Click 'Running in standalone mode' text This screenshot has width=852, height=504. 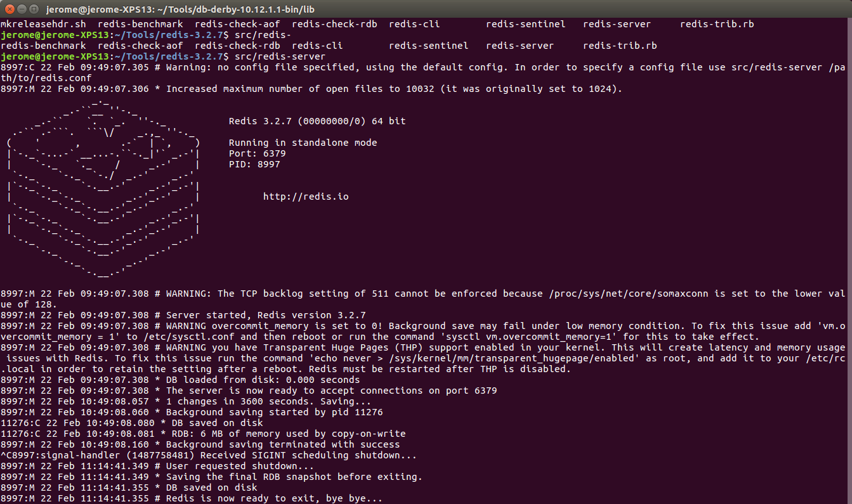pyautogui.click(x=303, y=143)
